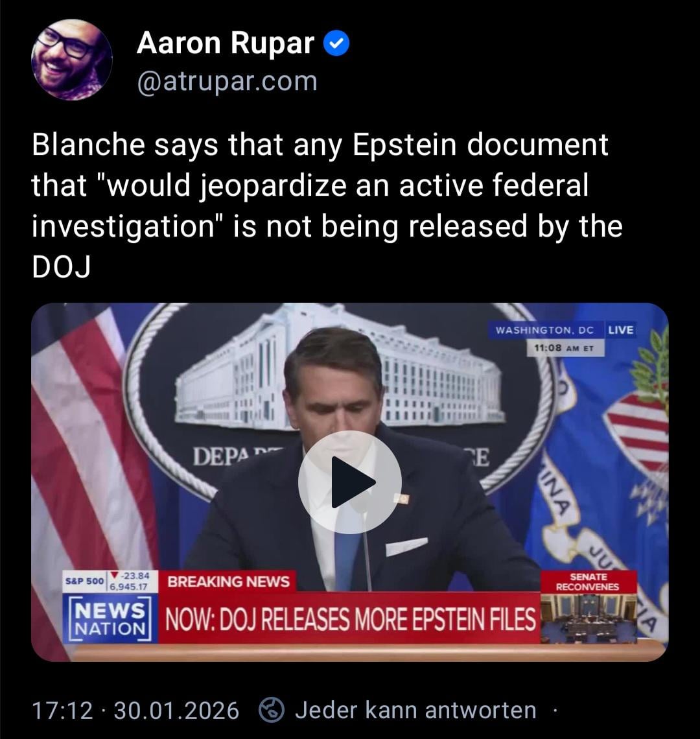The height and width of the screenshot is (739, 700).
Task: Click the 17:12 post timestamp
Action: click(x=62, y=710)
